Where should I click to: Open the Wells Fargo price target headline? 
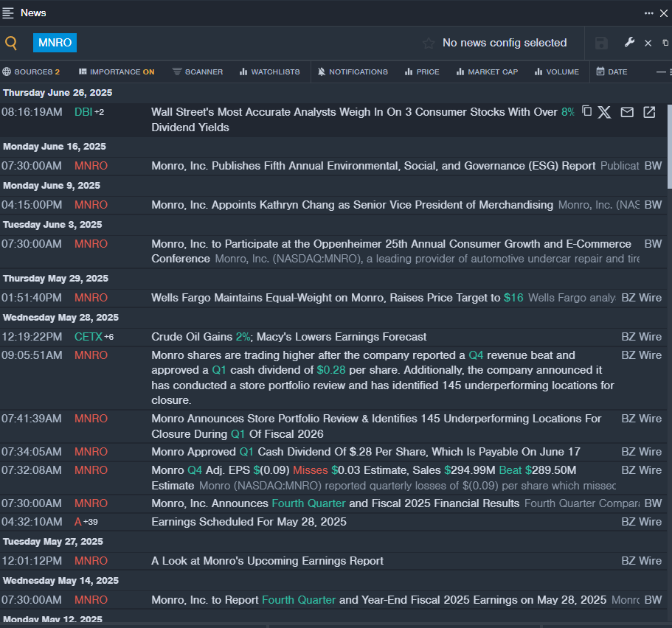tap(337, 298)
